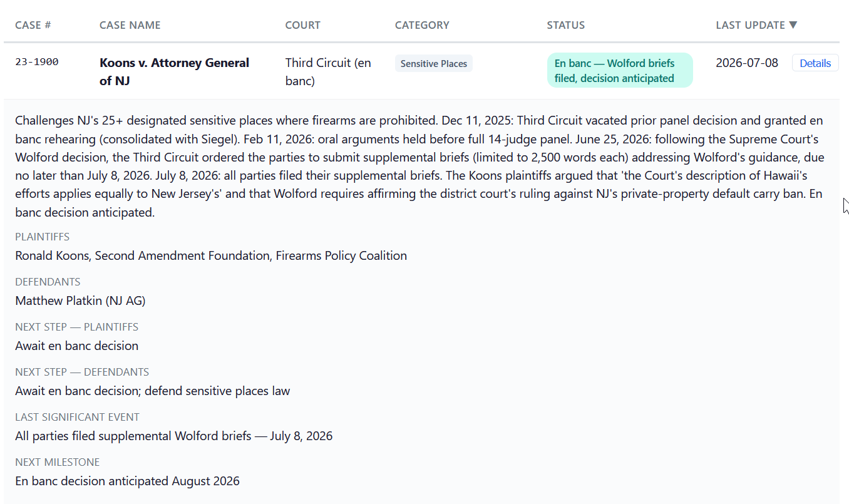Click the Last Update column header text

[x=750, y=25]
